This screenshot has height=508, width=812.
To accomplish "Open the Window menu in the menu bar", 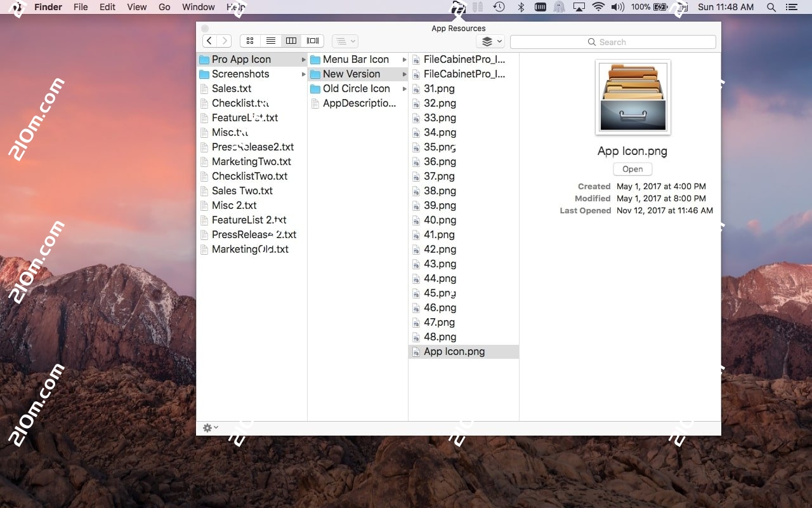I will [198, 7].
